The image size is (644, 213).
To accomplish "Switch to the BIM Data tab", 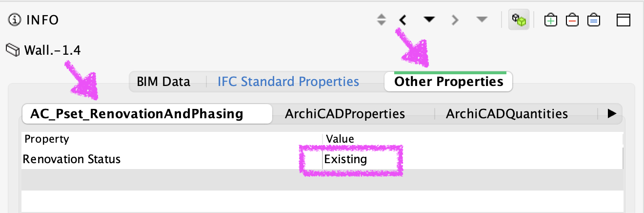I will pyautogui.click(x=163, y=82).
